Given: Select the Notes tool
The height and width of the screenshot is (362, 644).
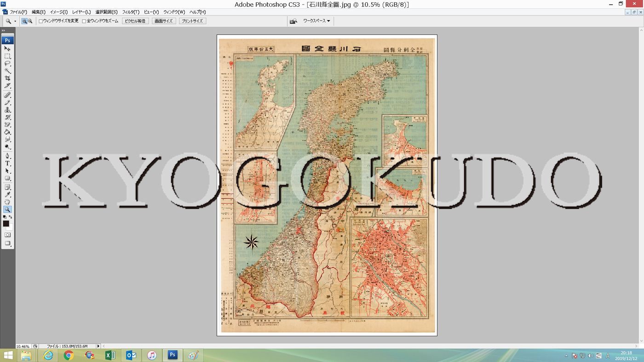Looking at the screenshot, I should 7,187.
